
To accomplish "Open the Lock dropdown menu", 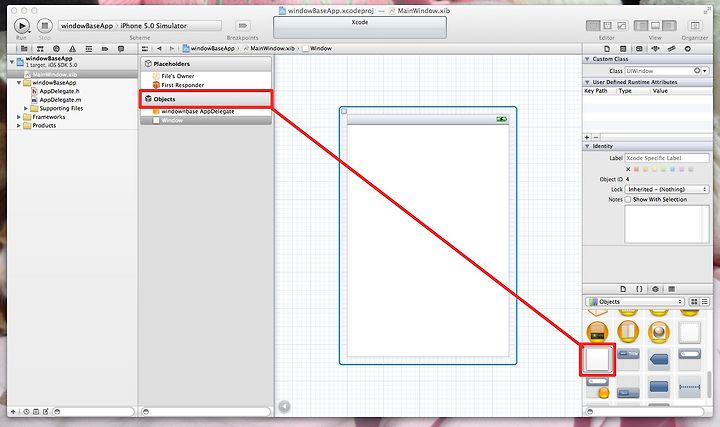I will point(667,190).
